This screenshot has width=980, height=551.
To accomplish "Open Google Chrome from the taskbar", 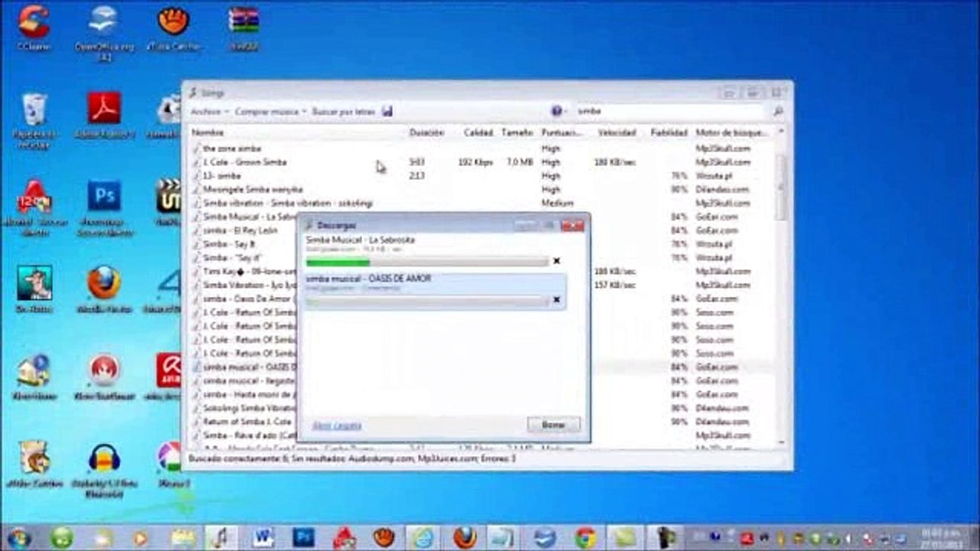I will click(586, 538).
